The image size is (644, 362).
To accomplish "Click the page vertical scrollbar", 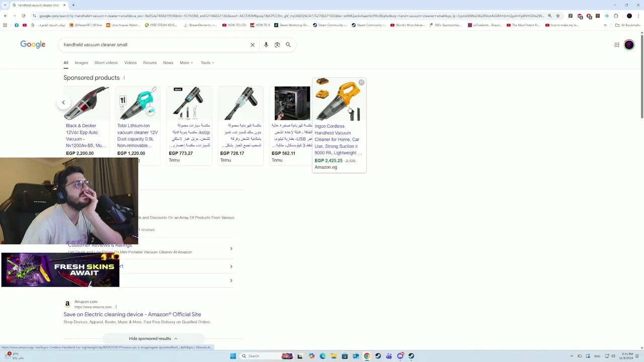I will 642,75.
